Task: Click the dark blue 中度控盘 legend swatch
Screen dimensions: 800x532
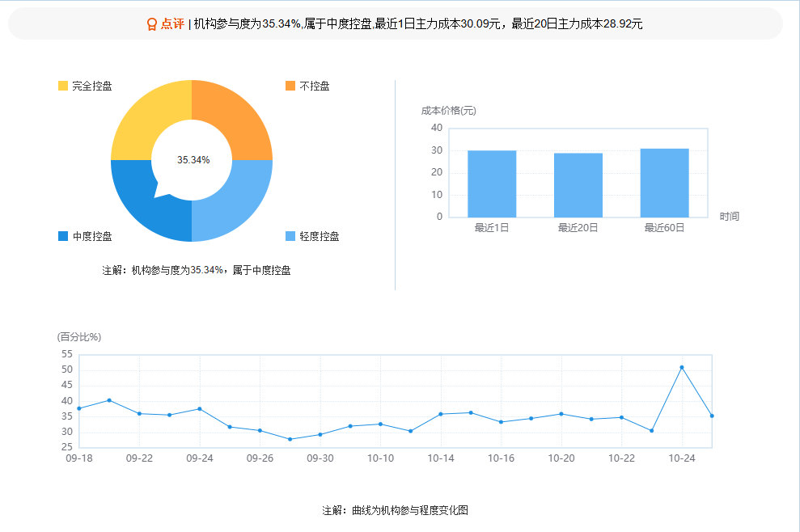Action: 63,236
